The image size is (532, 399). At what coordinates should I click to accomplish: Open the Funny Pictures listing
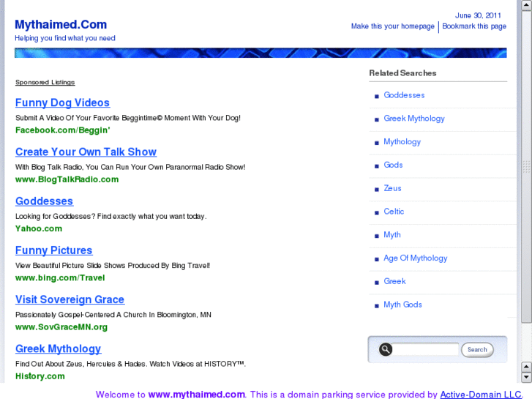coord(53,250)
